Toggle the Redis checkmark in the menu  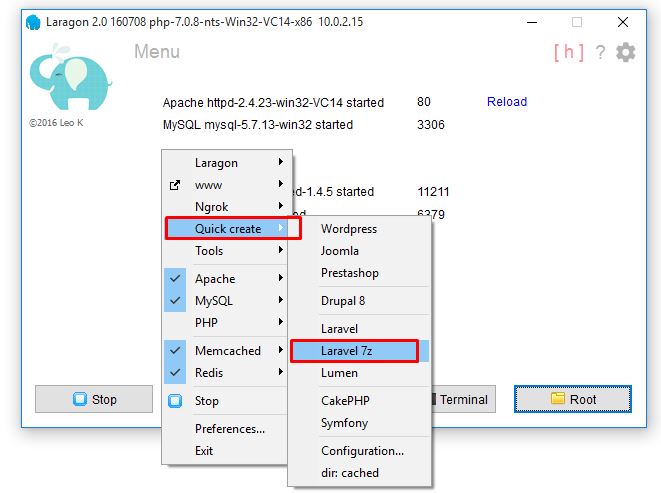click(175, 373)
